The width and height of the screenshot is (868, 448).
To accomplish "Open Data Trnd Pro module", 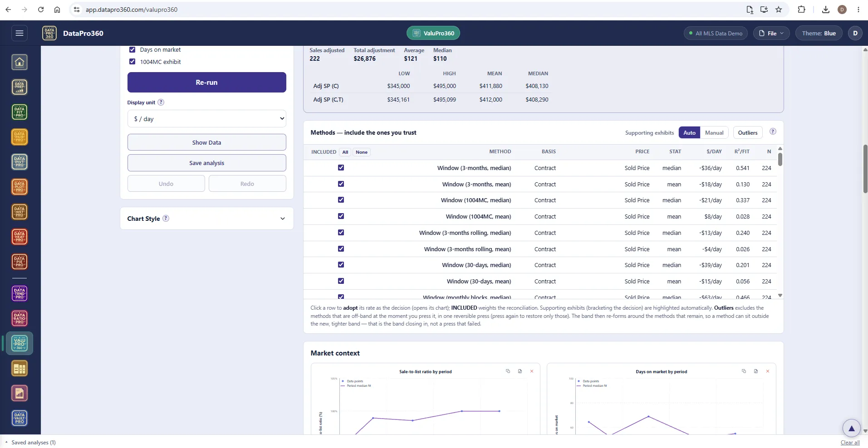I will pyautogui.click(x=20, y=293).
